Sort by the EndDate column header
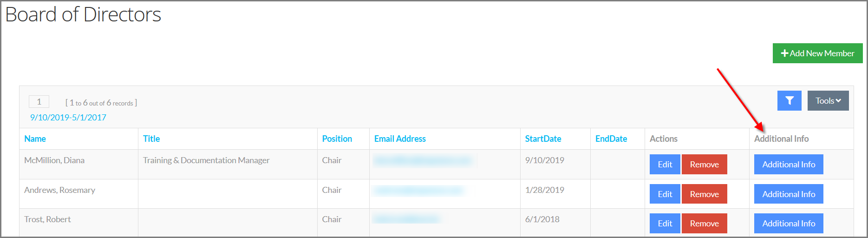This screenshot has width=868, height=238. [x=611, y=139]
